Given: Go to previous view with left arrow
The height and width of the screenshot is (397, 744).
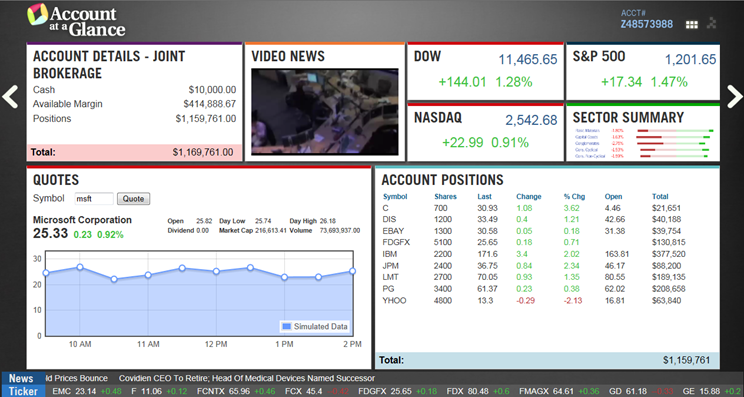Looking at the screenshot, I should 10,97.
